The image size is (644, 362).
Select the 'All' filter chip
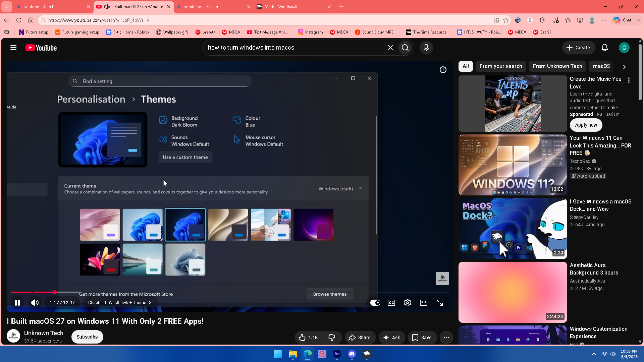466,66
